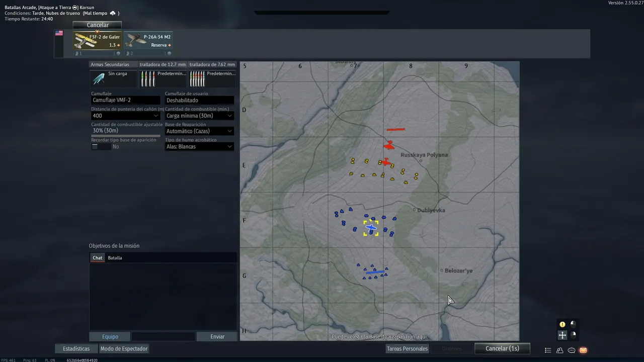
Task: Click the bad weather cloud icon in conditions
Action: pos(113,13)
